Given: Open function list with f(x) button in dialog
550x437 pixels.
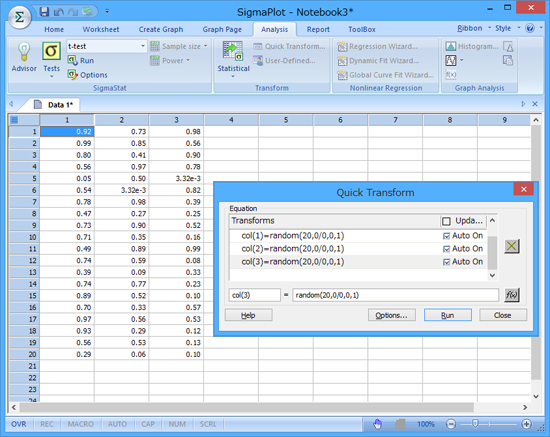Looking at the screenshot, I should point(512,295).
